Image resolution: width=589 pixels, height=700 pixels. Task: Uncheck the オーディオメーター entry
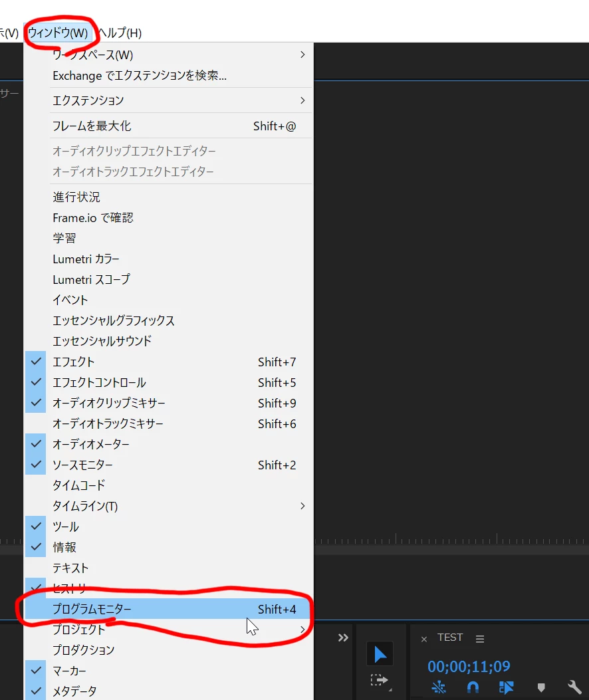coord(168,444)
